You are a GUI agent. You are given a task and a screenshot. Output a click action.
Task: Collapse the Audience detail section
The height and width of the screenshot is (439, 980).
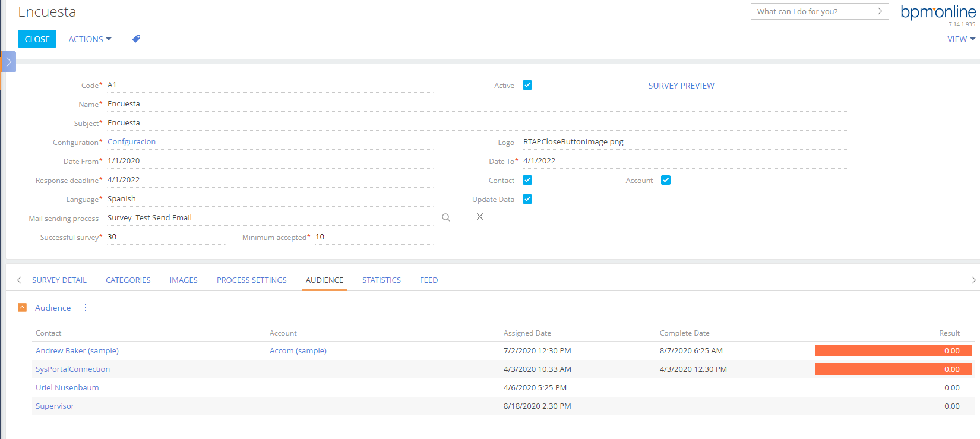23,308
